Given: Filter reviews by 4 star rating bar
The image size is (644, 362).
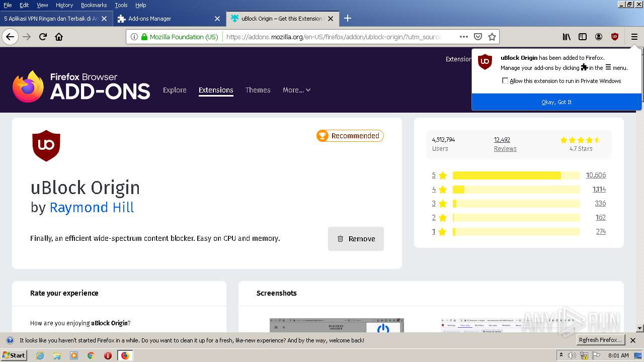Looking at the screenshot, I should click(x=516, y=190).
